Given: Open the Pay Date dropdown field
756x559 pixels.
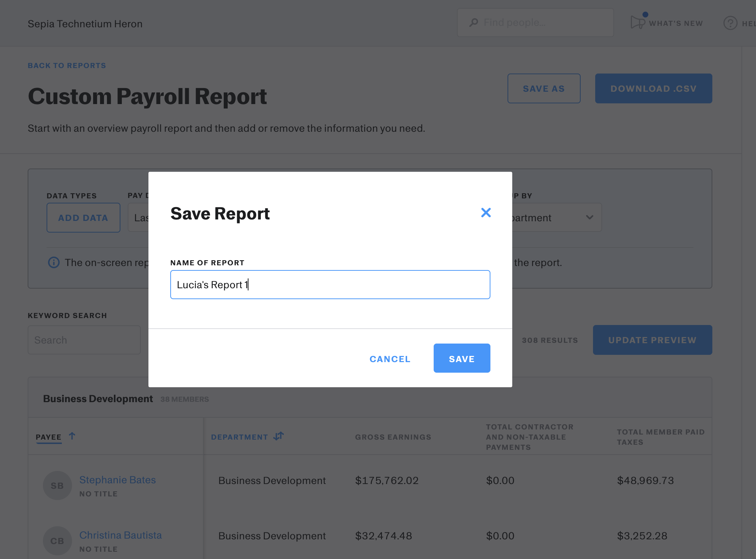Looking at the screenshot, I should coord(139,218).
